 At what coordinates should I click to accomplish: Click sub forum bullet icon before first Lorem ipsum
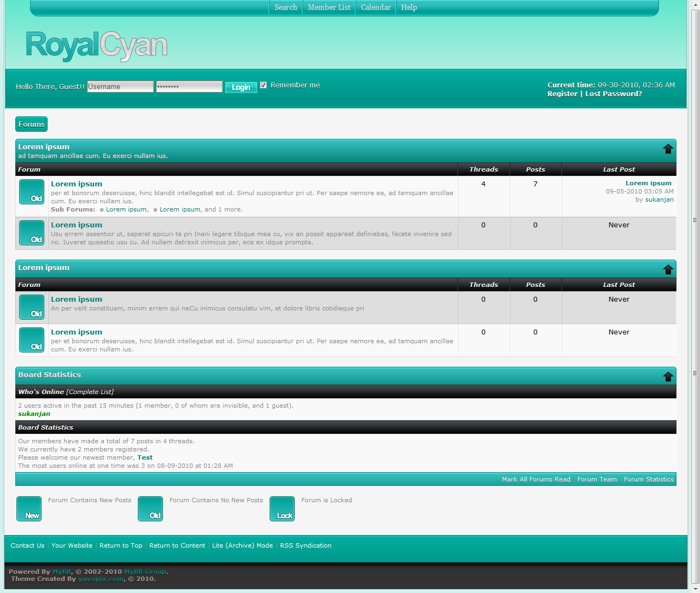click(x=102, y=210)
